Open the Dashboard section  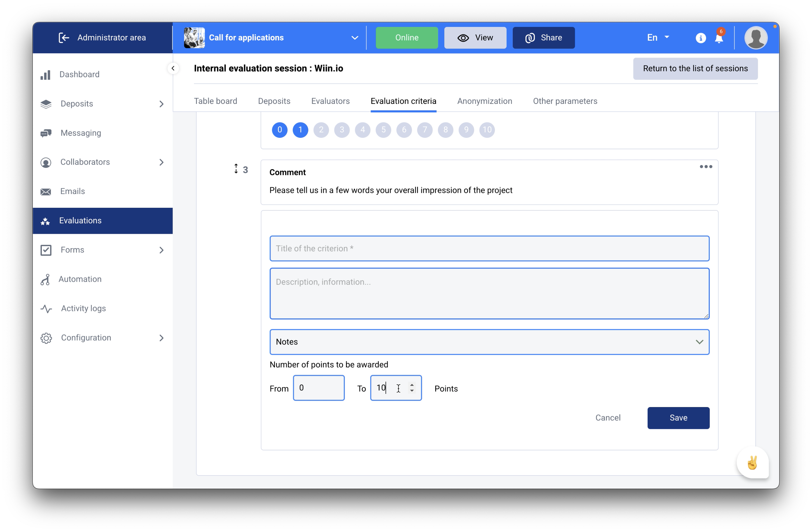79,74
